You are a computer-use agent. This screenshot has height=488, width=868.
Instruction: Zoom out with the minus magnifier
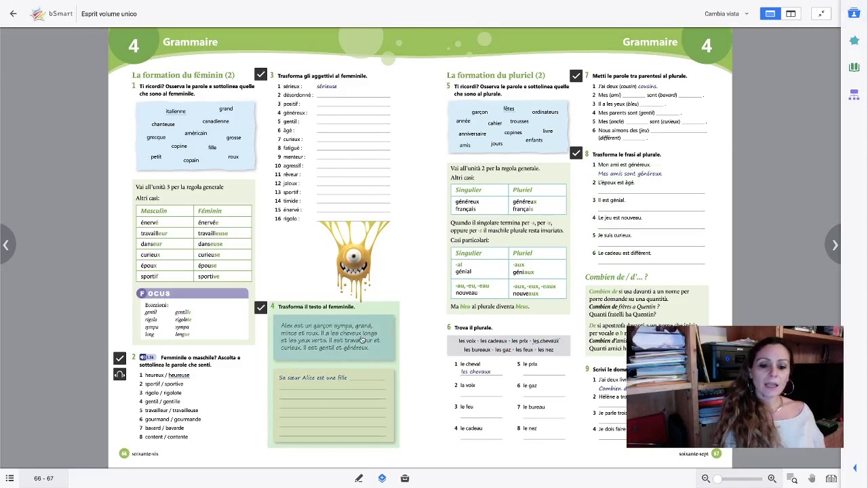(x=706, y=479)
